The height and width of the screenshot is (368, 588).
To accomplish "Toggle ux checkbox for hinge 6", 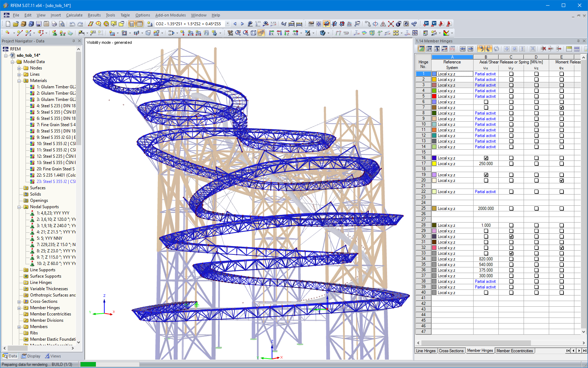I will 486,102.
